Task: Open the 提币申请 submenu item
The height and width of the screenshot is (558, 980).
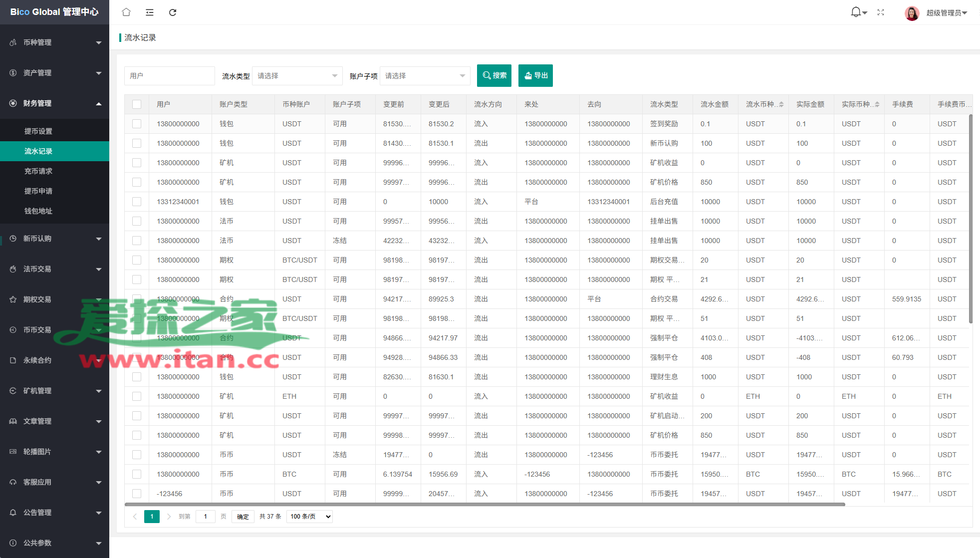Action: point(38,191)
